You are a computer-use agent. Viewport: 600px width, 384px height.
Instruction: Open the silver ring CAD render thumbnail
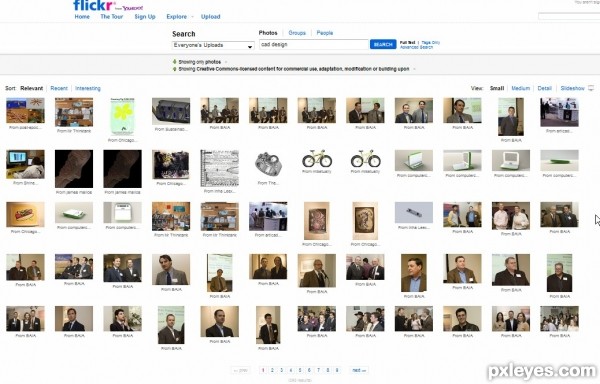click(x=268, y=164)
